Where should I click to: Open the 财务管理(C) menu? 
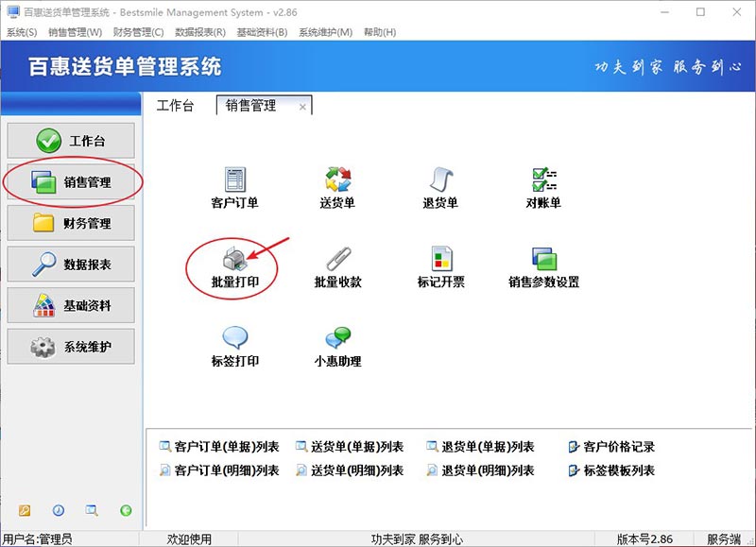138,32
